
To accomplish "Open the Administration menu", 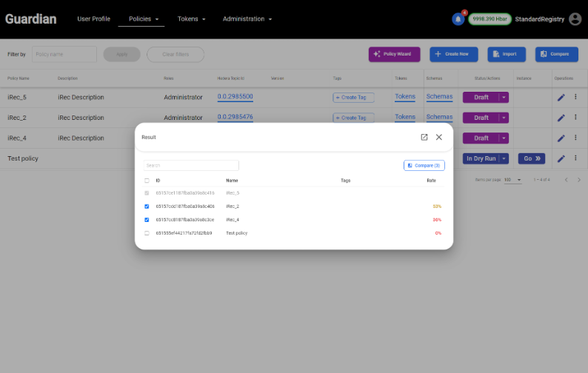I will (247, 19).
